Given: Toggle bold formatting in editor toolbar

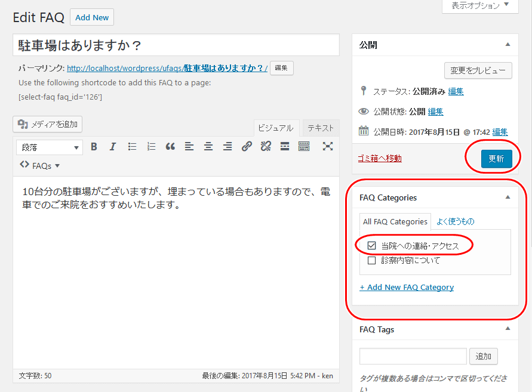Looking at the screenshot, I should click(x=94, y=147).
